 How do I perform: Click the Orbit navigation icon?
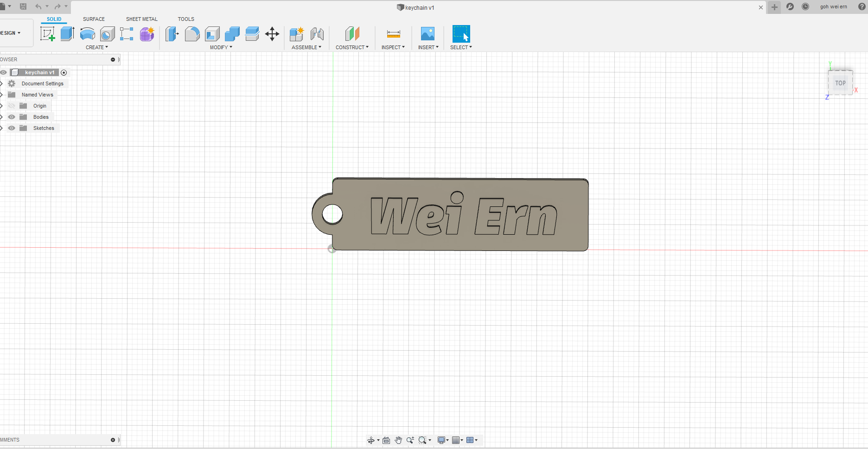point(371,440)
